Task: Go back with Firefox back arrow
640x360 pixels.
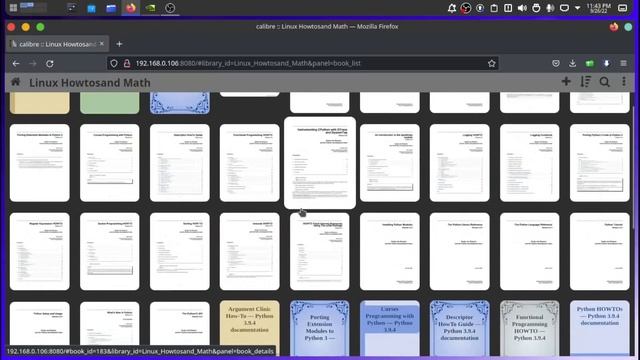Action: 16,64
